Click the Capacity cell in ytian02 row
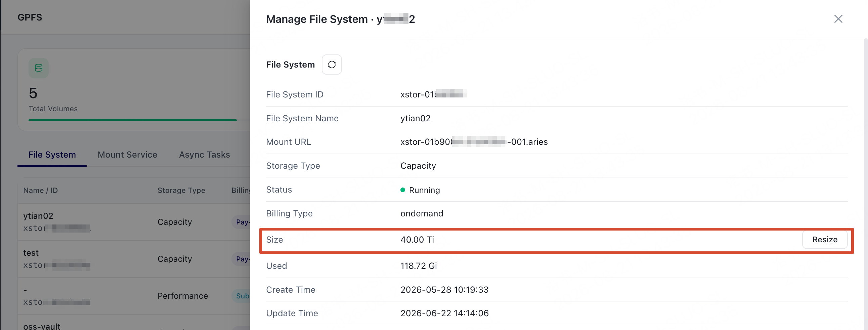The width and height of the screenshot is (868, 330). [175, 222]
